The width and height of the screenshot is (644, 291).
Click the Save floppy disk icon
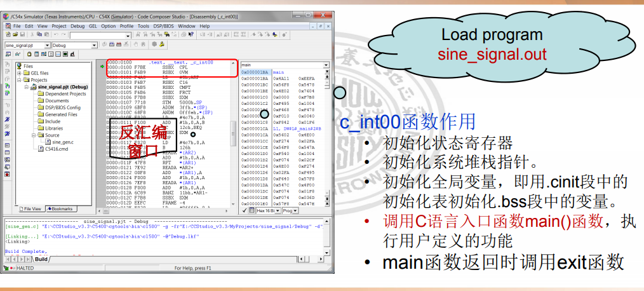pos(22,34)
